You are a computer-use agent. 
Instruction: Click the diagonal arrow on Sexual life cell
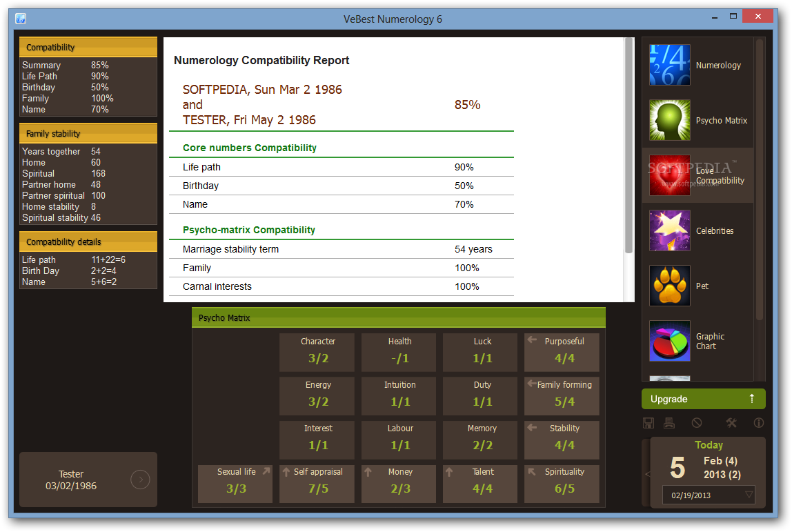coord(266,471)
